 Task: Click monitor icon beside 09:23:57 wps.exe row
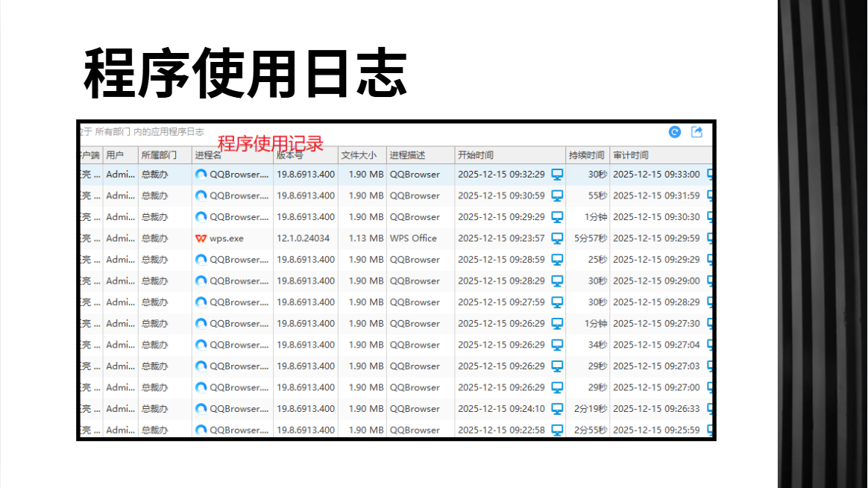(558, 238)
